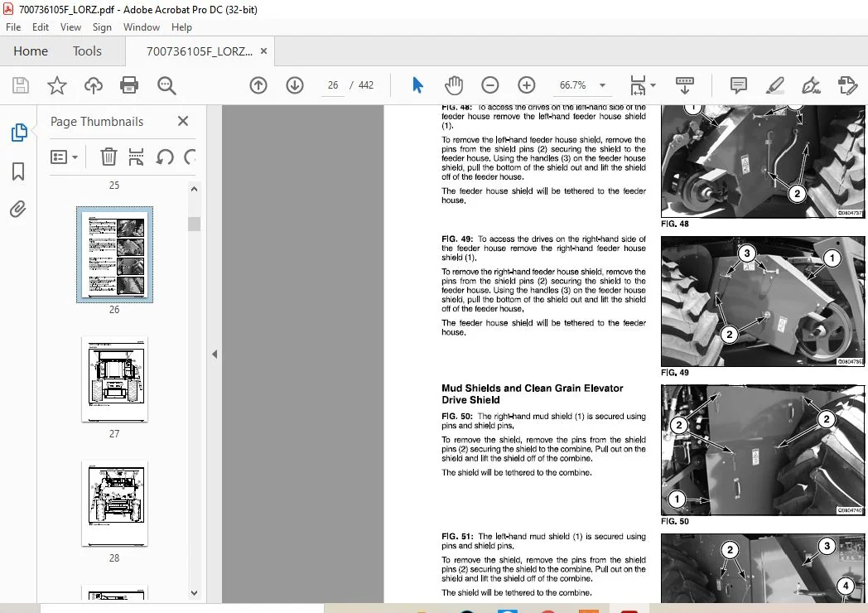Screen dimensions: 868x613
Task: Open the Sign menu
Action: [x=102, y=27]
